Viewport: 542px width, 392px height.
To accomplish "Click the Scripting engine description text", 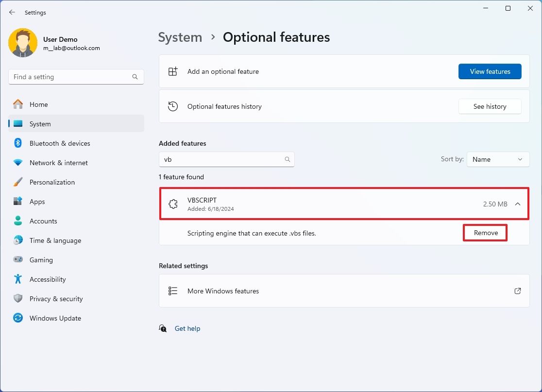I will pyautogui.click(x=252, y=233).
